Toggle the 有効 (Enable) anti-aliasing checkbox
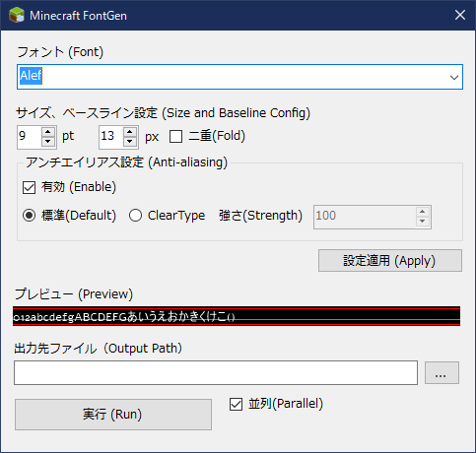The width and height of the screenshot is (476, 453). (x=29, y=187)
